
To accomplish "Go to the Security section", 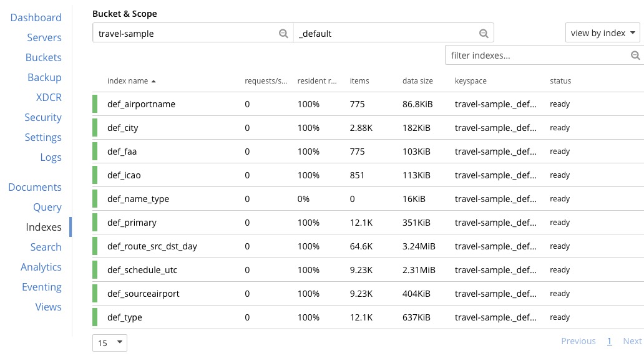I will 43,117.
